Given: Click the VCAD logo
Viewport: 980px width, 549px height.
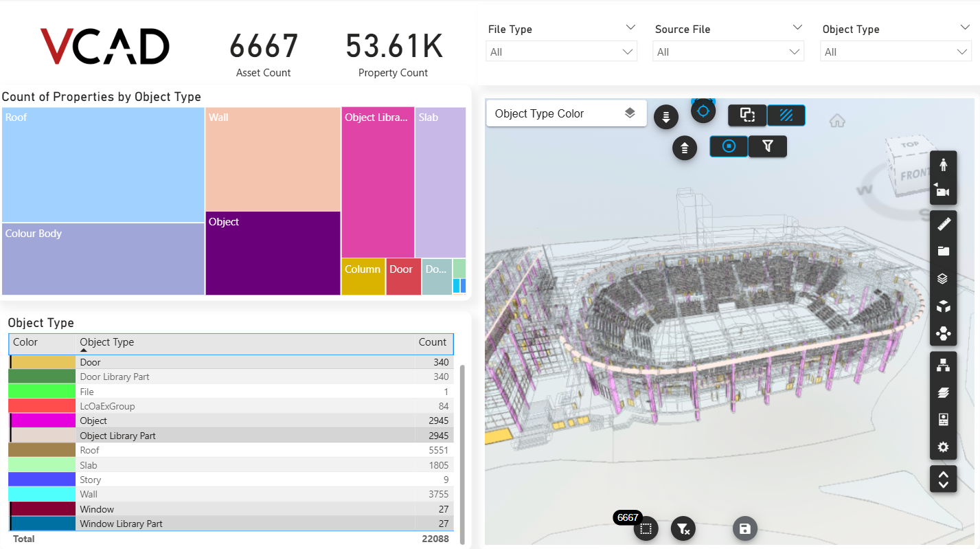Looking at the screenshot, I should click(x=104, y=47).
